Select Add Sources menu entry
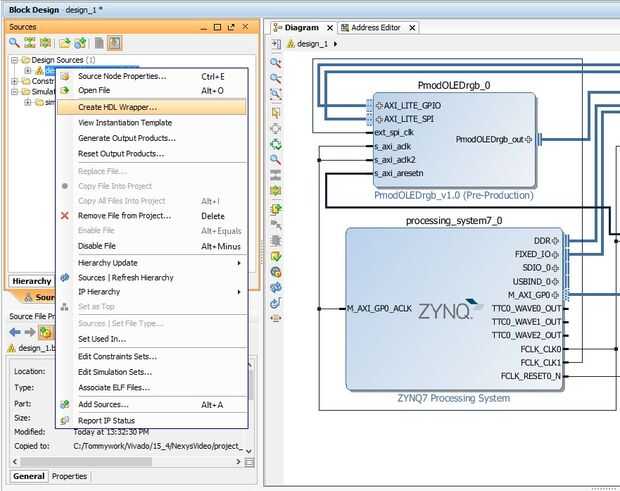The image size is (620, 491). (152, 404)
